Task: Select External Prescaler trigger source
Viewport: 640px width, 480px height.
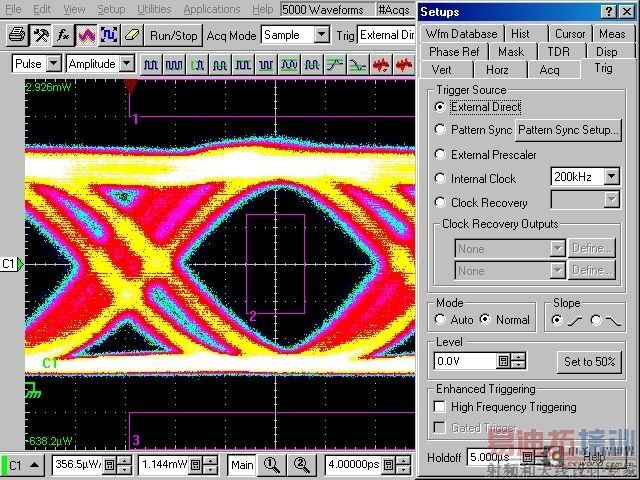Action: click(440, 154)
